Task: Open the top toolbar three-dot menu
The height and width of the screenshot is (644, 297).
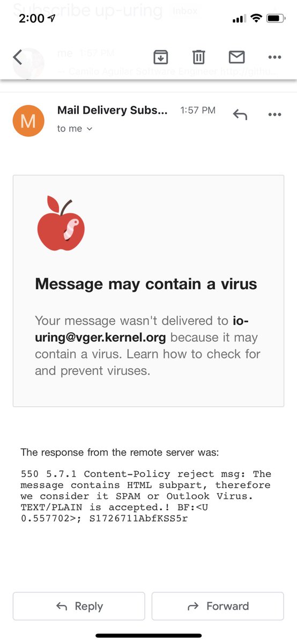Action: point(274,57)
